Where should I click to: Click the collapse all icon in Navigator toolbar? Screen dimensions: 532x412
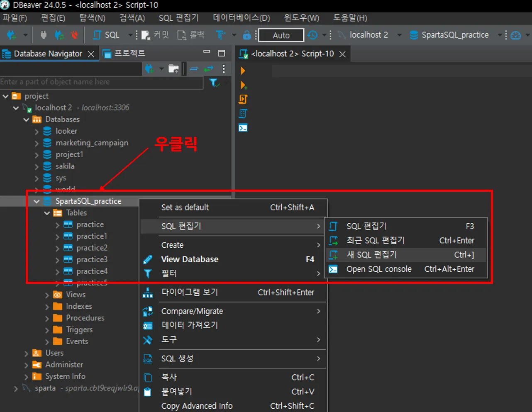pos(194,69)
